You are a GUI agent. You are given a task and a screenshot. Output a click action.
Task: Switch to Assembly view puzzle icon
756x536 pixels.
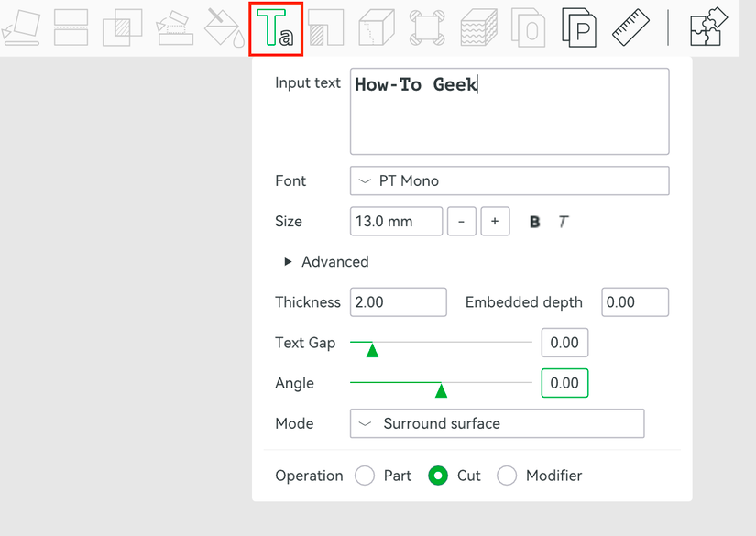[x=708, y=27]
